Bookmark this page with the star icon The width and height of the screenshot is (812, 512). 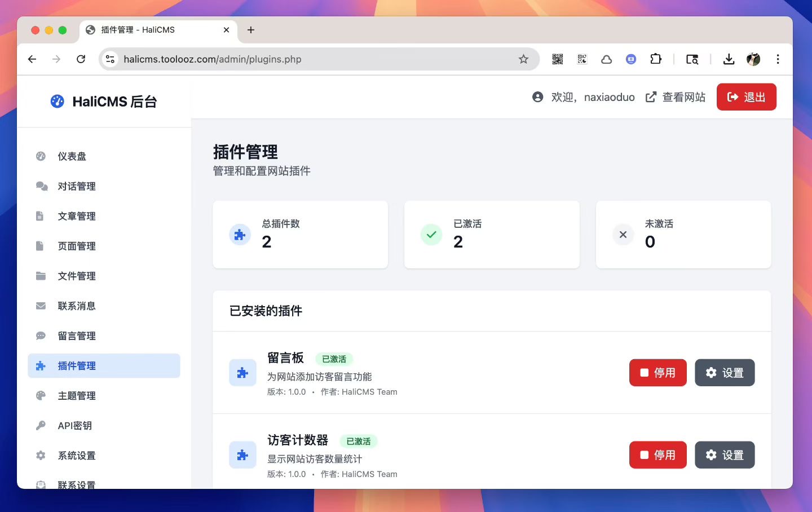[x=523, y=59]
